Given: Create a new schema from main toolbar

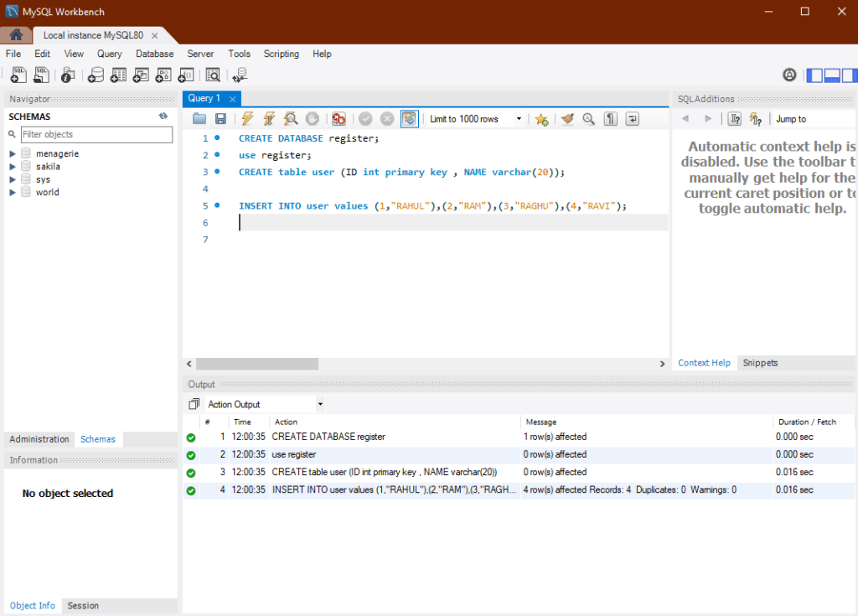Looking at the screenshot, I should pyautogui.click(x=96, y=75).
